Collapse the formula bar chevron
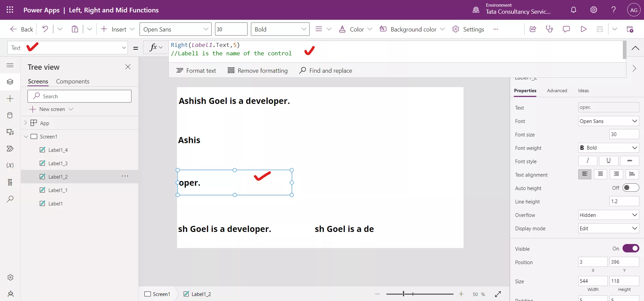Screen dimensions: 644x301 point(635,48)
